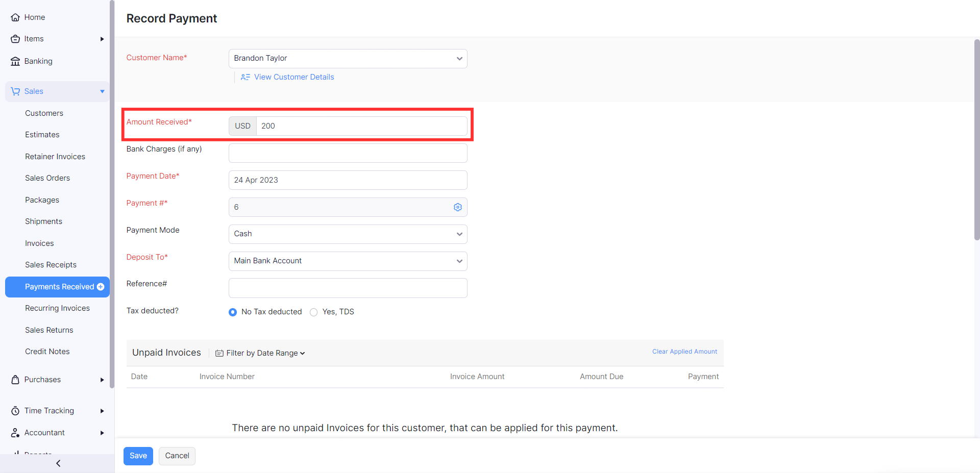980x473 pixels.
Task: Open the Customer Name dropdown
Action: pyautogui.click(x=348, y=59)
